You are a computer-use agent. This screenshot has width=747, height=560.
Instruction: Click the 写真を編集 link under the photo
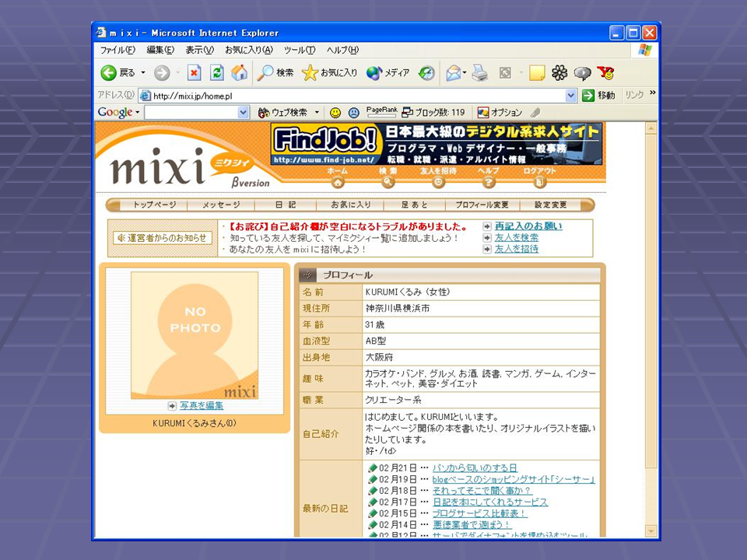pos(202,406)
